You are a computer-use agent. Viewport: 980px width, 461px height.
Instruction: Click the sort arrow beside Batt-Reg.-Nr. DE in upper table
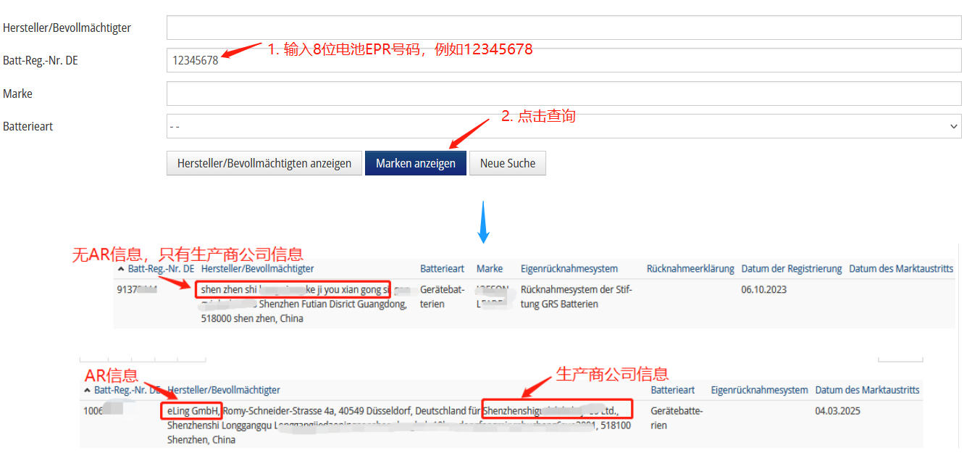tap(121, 269)
